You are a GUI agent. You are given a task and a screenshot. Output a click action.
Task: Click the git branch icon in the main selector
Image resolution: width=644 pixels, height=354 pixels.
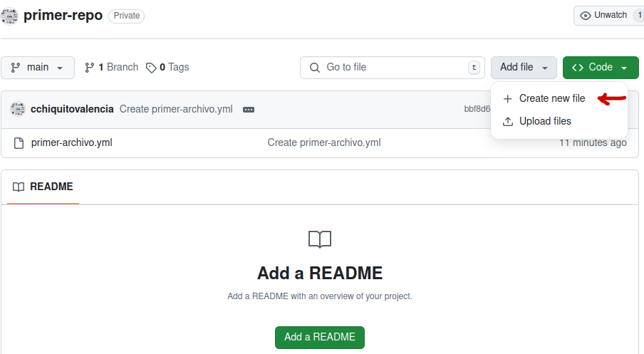click(x=16, y=68)
